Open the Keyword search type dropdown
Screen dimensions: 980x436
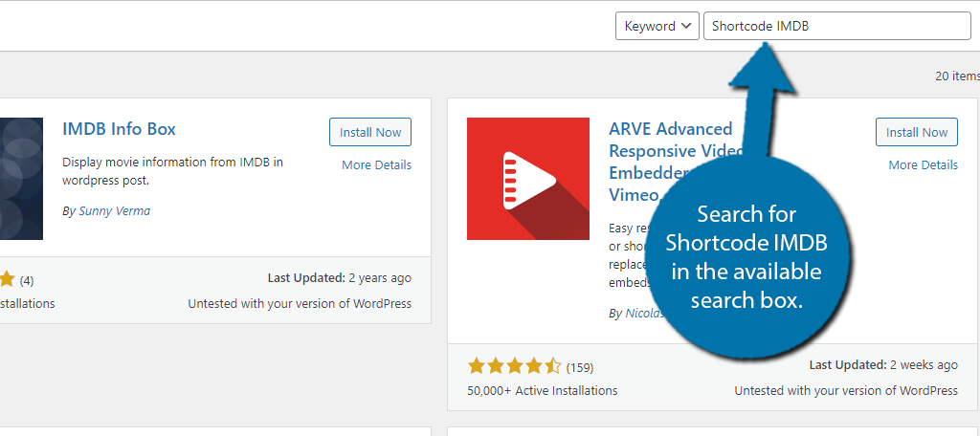(657, 26)
